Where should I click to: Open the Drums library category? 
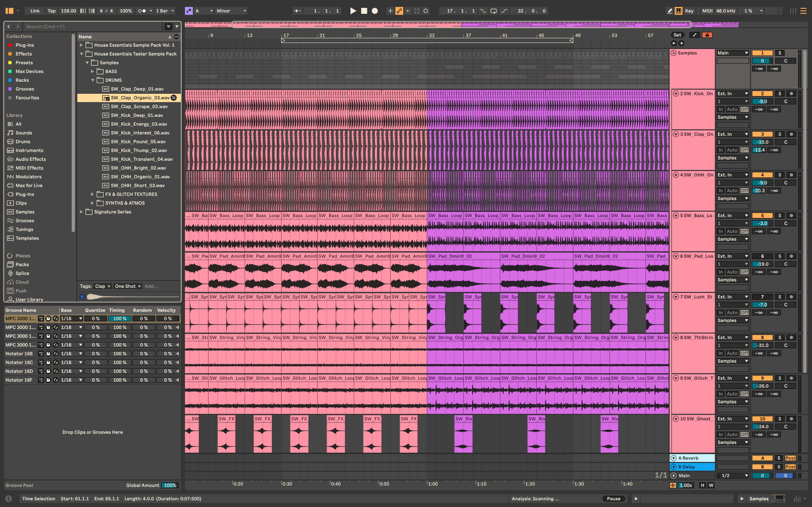point(23,141)
